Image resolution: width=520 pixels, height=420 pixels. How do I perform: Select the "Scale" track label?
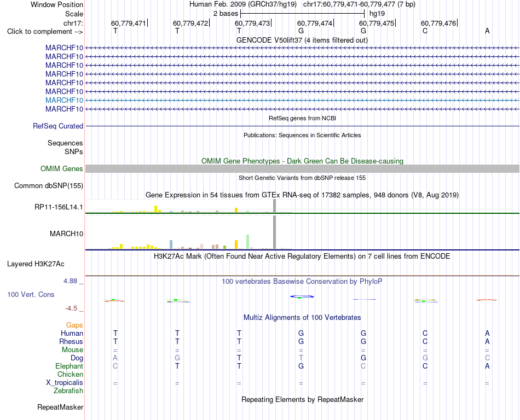point(74,14)
